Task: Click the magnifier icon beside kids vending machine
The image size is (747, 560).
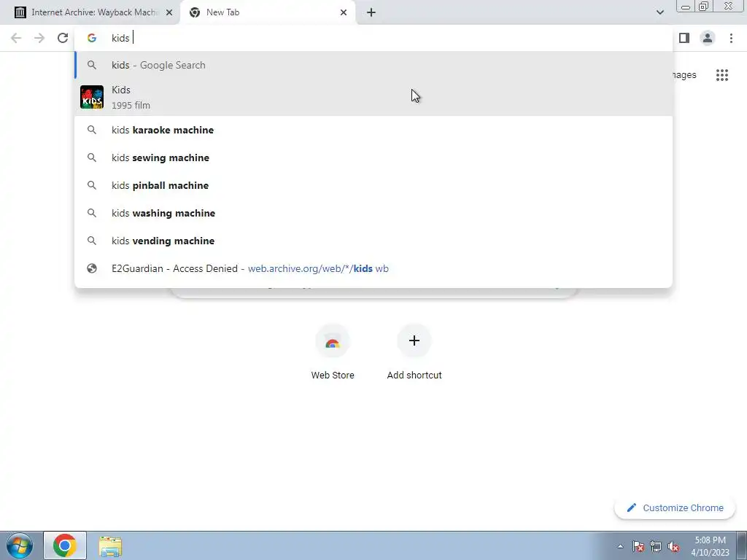Action: tap(92, 241)
